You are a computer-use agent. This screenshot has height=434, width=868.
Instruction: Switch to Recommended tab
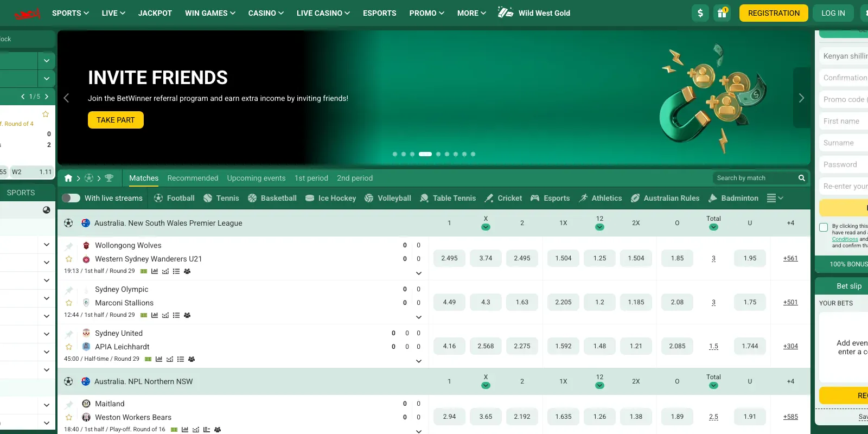[x=193, y=178]
